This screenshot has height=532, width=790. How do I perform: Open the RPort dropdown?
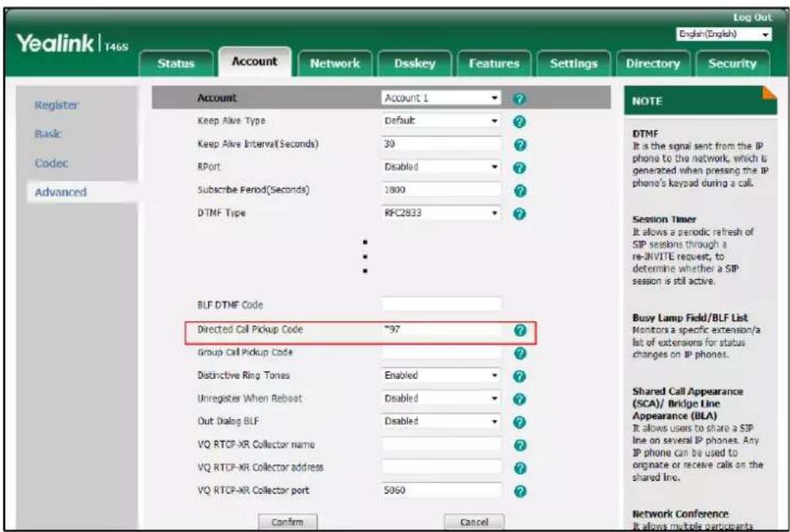(x=441, y=167)
